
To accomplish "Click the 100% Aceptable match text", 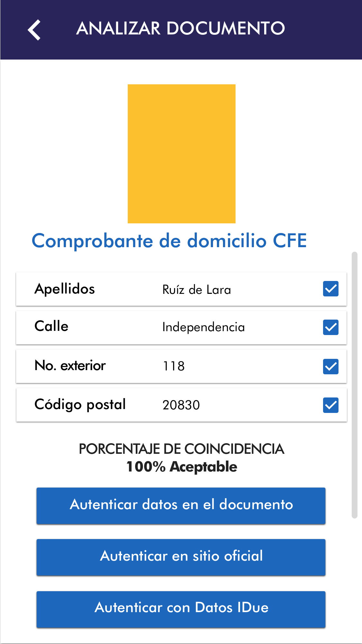I will (181, 467).
